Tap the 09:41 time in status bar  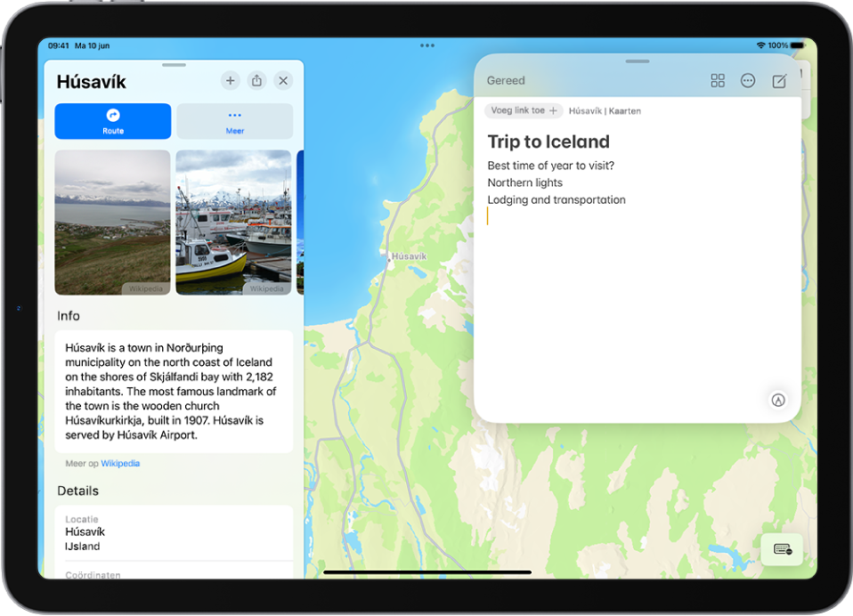(58, 45)
